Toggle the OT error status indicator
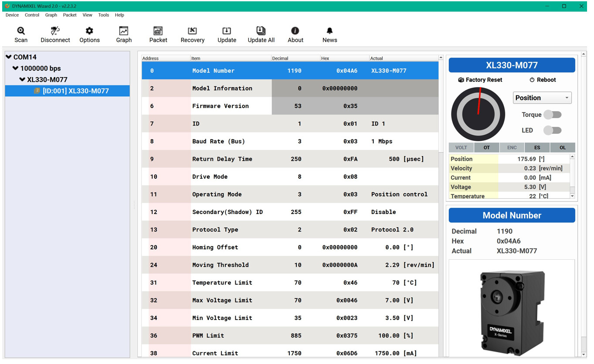Viewport: 594px width, 364px height. point(486,147)
